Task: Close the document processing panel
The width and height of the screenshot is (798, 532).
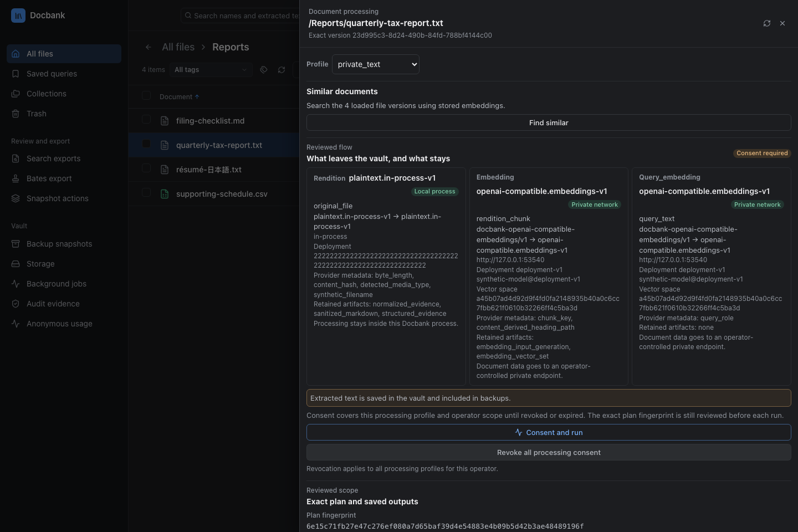Action: 782,23
